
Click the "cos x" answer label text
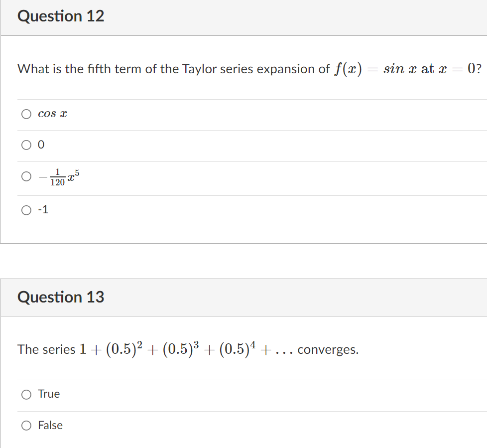point(52,114)
